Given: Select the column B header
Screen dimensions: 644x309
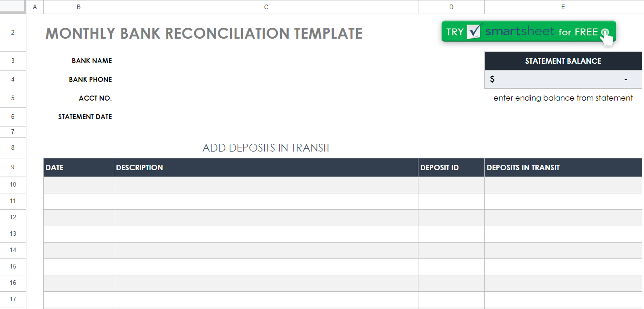Looking at the screenshot, I should pos(79,7).
